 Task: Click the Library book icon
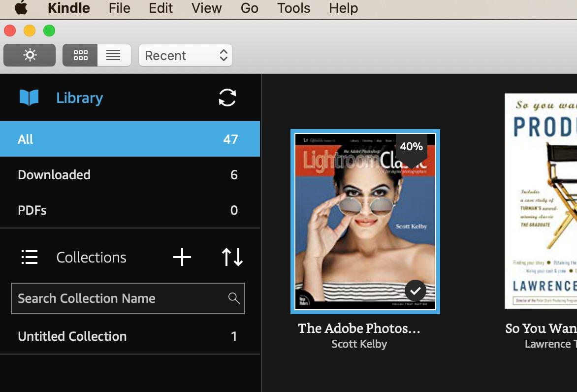tap(29, 98)
